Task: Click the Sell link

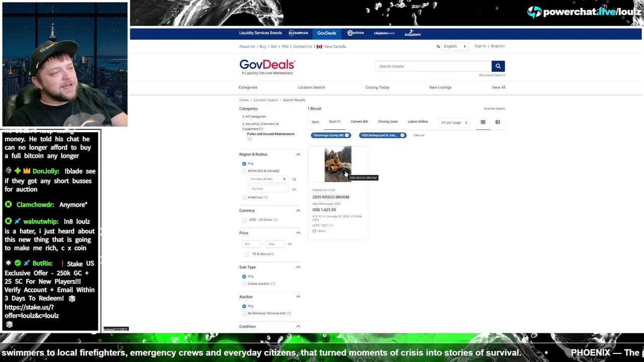Action: point(274,47)
